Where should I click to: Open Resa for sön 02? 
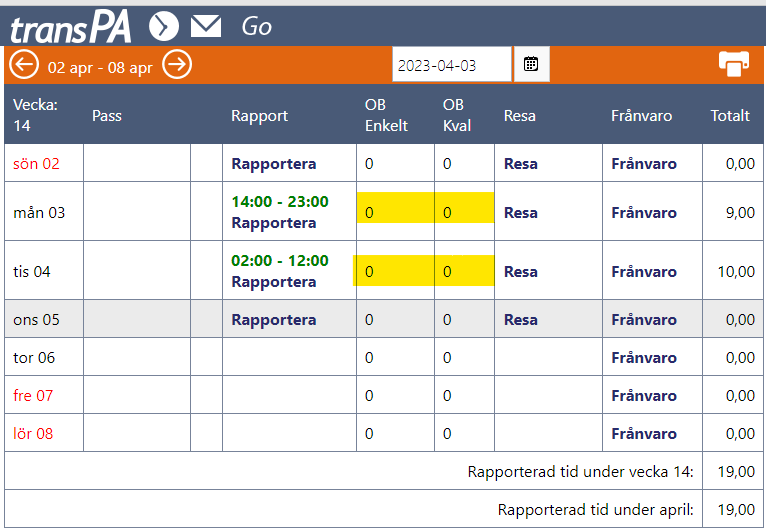tap(521, 164)
